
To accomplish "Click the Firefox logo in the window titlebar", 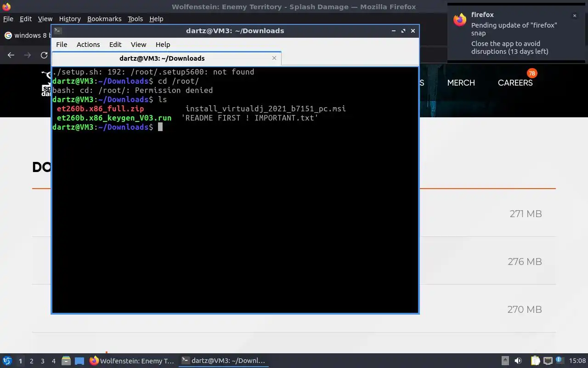I will pyautogui.click(x=6, y=7).
